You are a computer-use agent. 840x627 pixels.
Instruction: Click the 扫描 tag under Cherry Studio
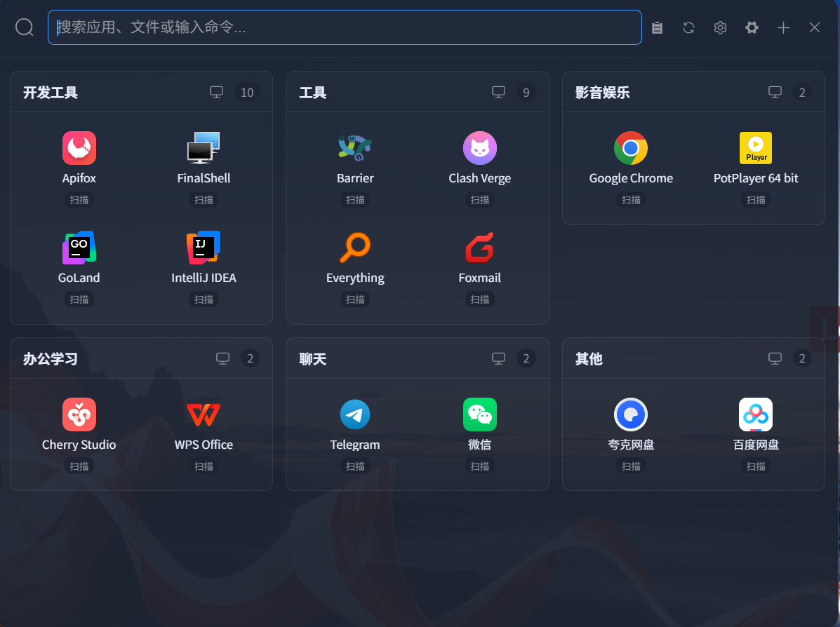coord(79,466)
